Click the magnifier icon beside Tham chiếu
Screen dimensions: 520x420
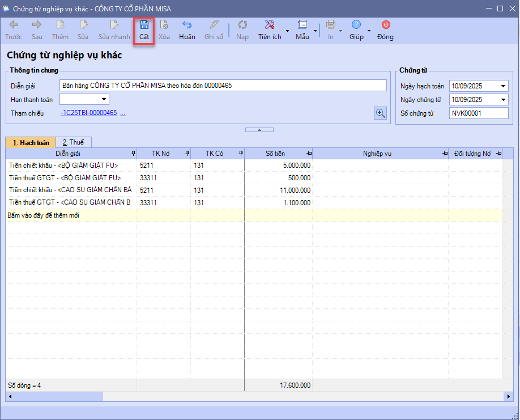pyautogui.click(x=380, y=113)
